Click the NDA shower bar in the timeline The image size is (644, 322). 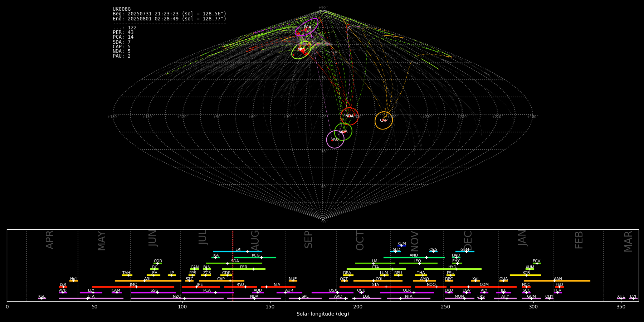(x=254, y=298)
